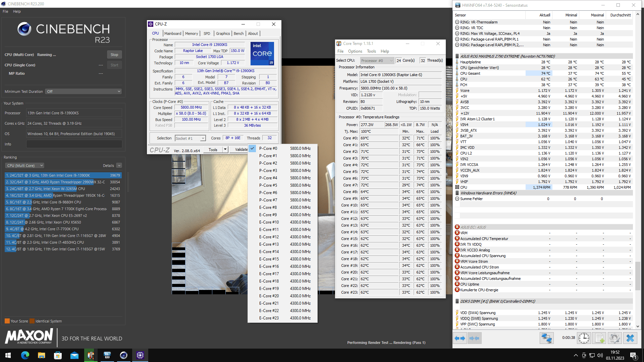The image size is (644, 362).
Task: Click RING: VR-Thermoalarm status icon
Action: point(457,22)
